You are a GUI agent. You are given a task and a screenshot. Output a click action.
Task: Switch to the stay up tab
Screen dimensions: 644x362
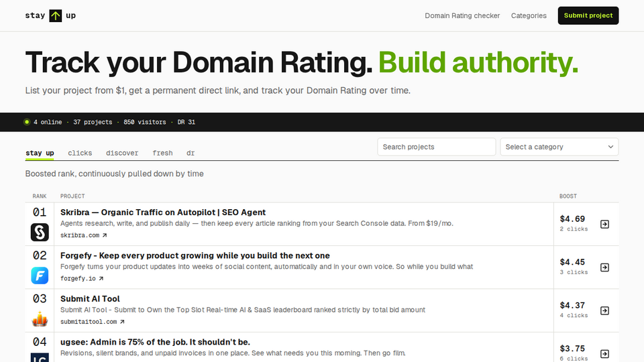[x=40, y=153]
